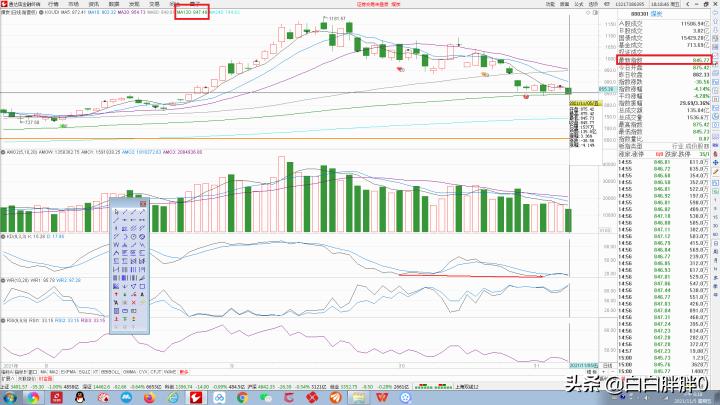Click the minus zoom-out button below chart
Viewport: 720px width, 405px height.
click(x=613, y=371)
